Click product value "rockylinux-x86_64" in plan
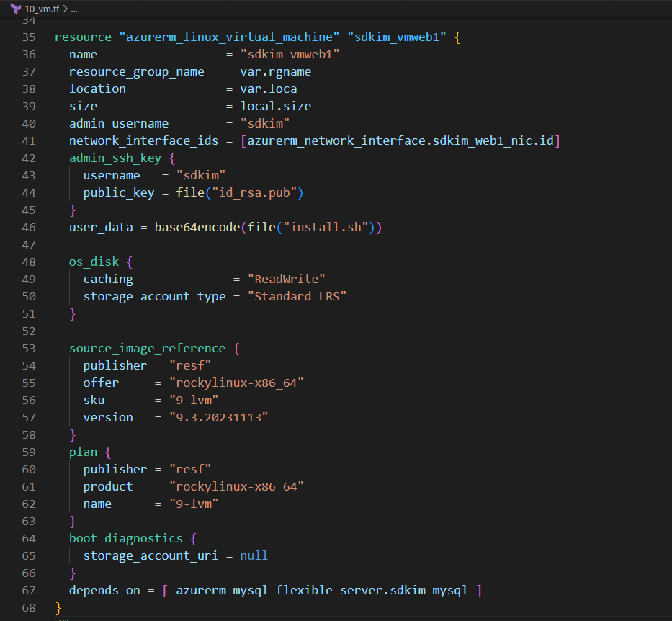The height and width of the screenshot is (621, 672). [236, 487]
